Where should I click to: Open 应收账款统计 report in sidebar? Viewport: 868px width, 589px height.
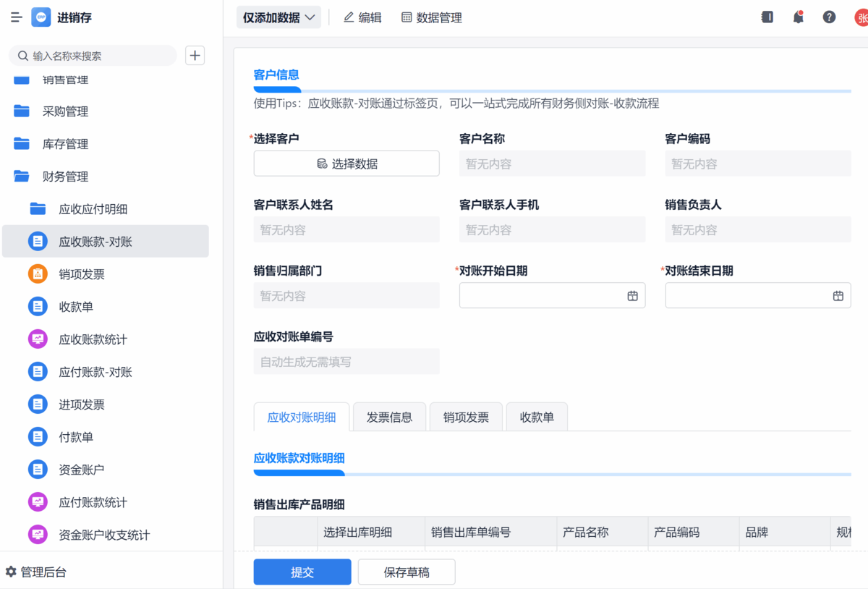click(x=93, y=339)
